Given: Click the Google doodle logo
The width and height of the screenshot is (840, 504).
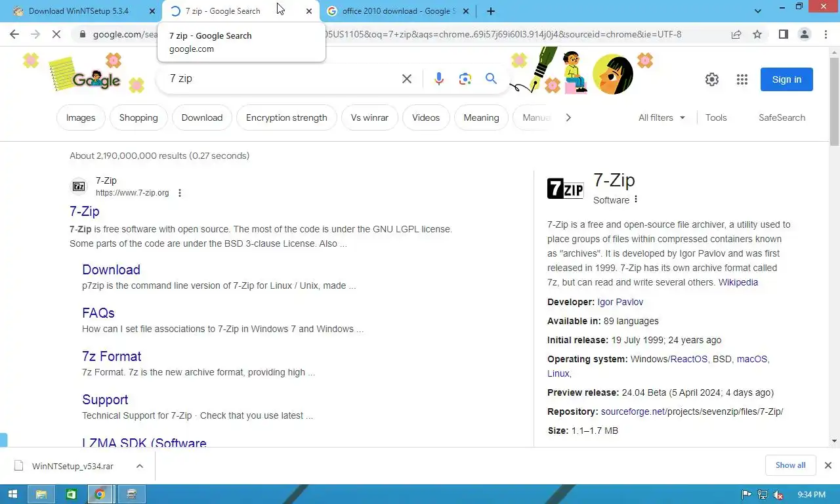Looking at the screenshot, I should click(x=96, y=79).
